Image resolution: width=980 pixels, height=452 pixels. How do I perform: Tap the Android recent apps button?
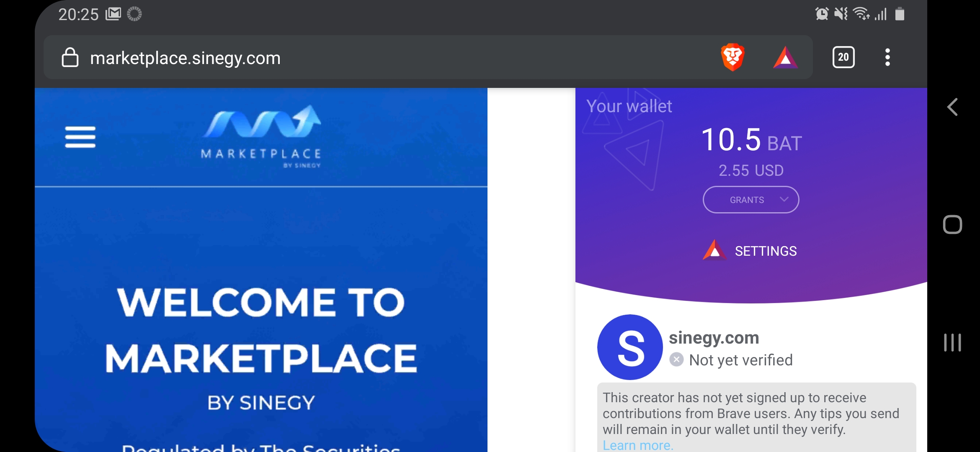[952, 342]
